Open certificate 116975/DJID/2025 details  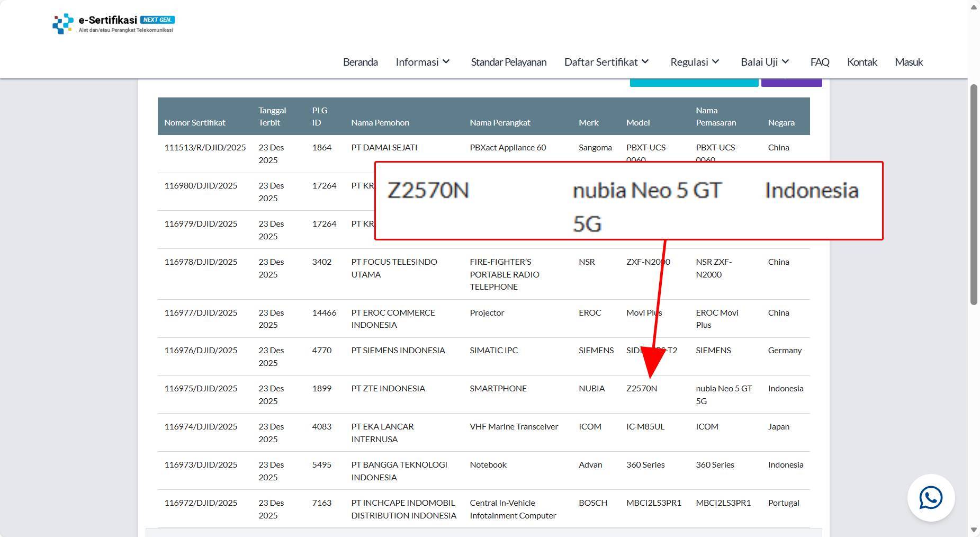point(201,388)
